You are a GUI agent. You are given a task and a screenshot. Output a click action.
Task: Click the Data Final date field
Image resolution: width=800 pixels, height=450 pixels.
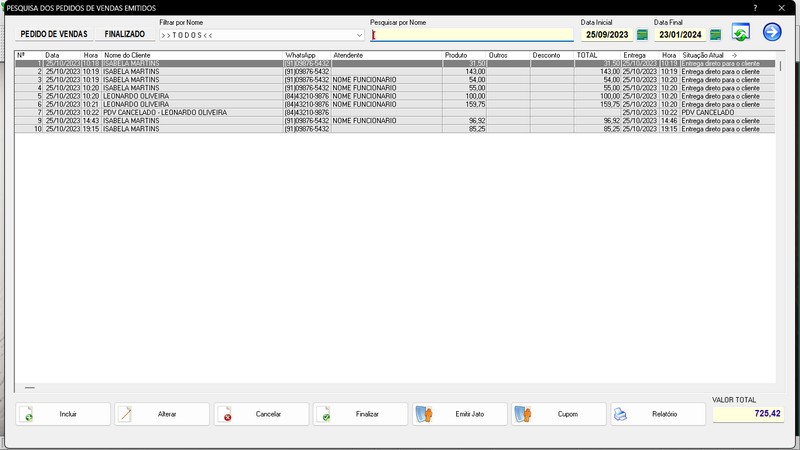tap(680, 35)
